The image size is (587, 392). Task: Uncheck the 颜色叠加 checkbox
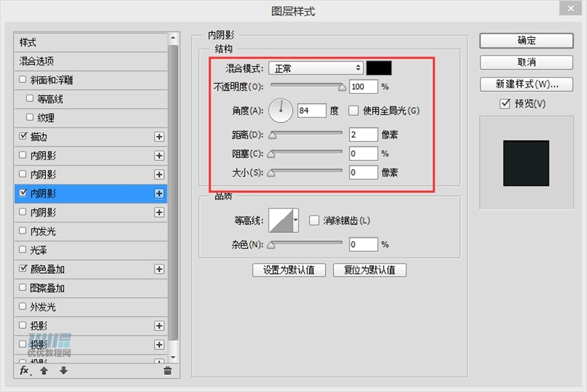(x=23, y=269)
